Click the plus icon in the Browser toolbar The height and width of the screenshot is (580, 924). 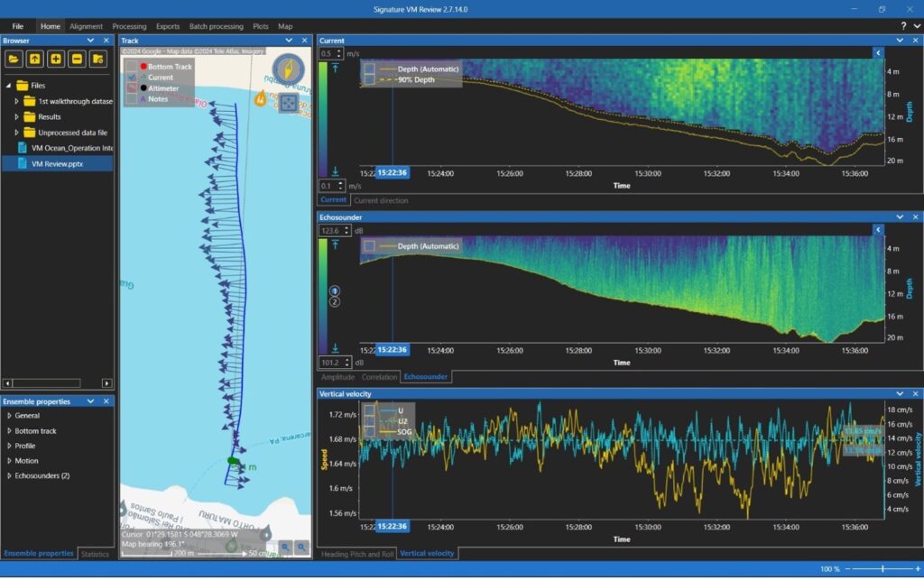[x=54, y=60]
